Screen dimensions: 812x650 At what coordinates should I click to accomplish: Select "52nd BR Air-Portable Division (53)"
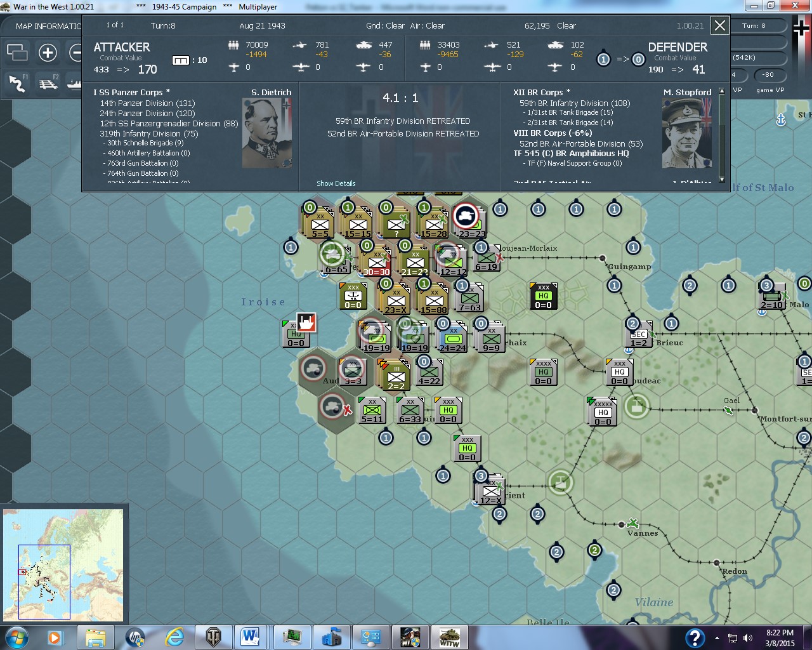point(581,143)
